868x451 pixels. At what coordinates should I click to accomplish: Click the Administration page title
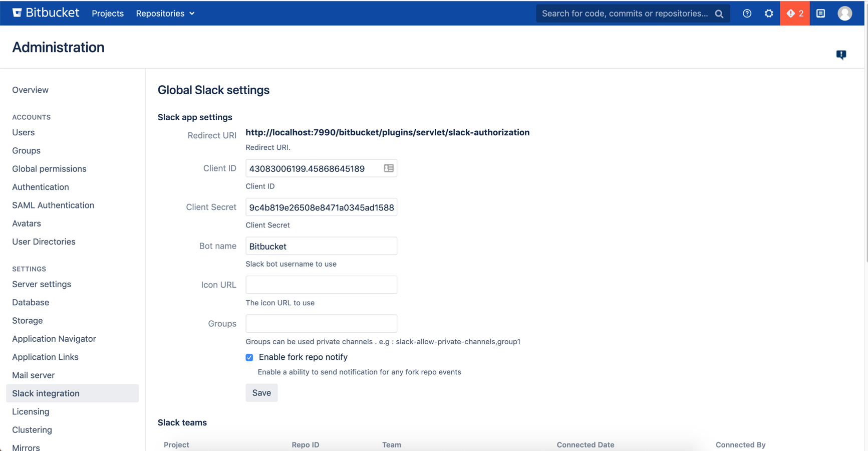coord(59,47)
